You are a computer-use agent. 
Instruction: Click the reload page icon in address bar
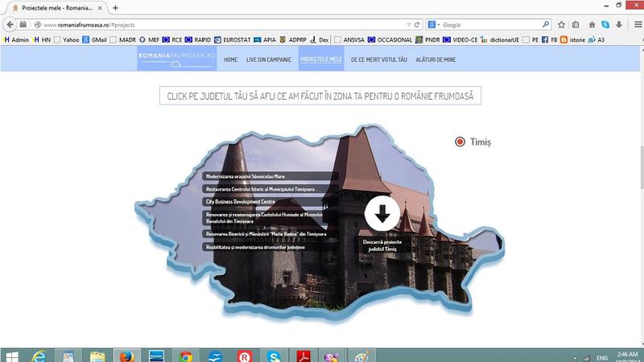point(417,25)
